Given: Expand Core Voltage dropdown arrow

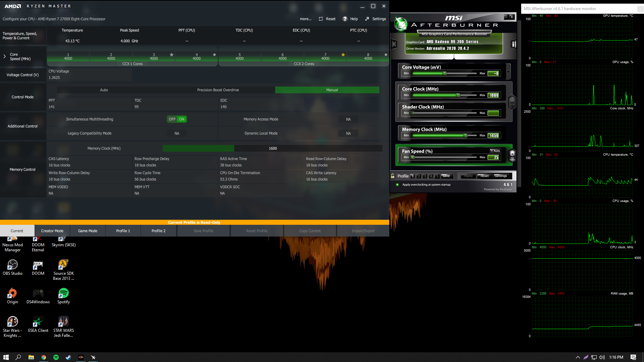Looking at the screenshot, I should (x=508, y=72).
